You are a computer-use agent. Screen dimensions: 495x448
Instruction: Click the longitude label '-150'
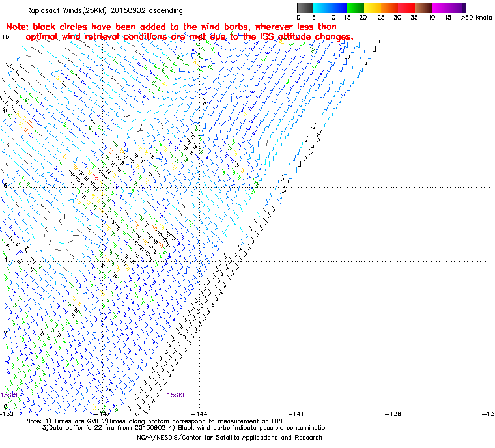pyautogui.click(x=7, y=413)
